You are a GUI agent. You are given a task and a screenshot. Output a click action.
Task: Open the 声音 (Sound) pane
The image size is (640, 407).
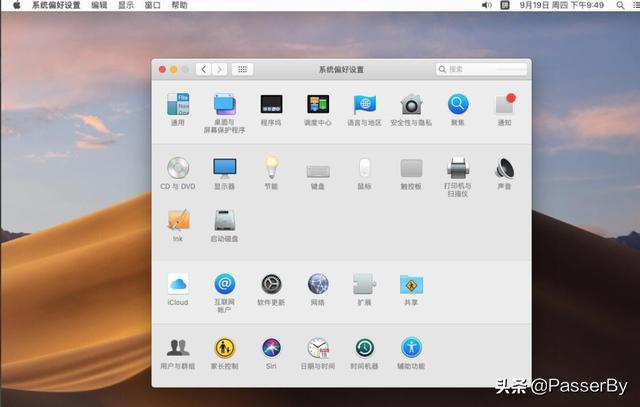pos(504,173)
